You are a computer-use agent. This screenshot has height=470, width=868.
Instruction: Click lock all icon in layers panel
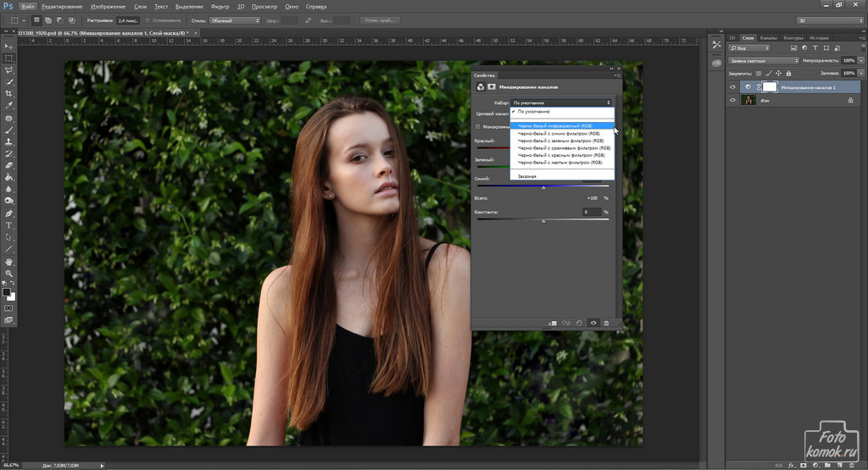tap(788, 74)
